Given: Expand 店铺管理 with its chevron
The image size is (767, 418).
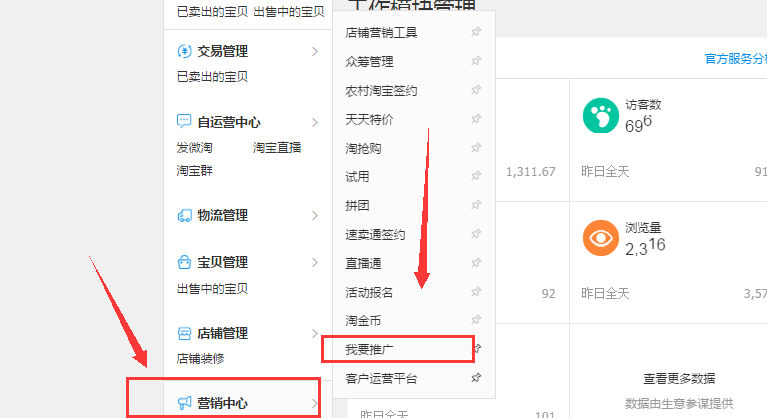Looking at the screenshot, I should (x=315, y=333).
